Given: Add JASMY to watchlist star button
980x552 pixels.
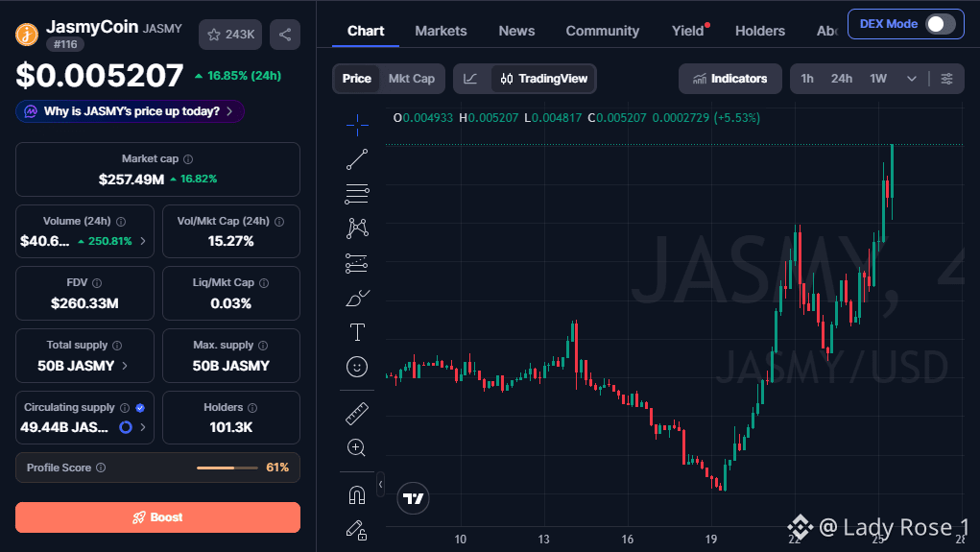Looking at the screenshot, I should pos(230,35).
